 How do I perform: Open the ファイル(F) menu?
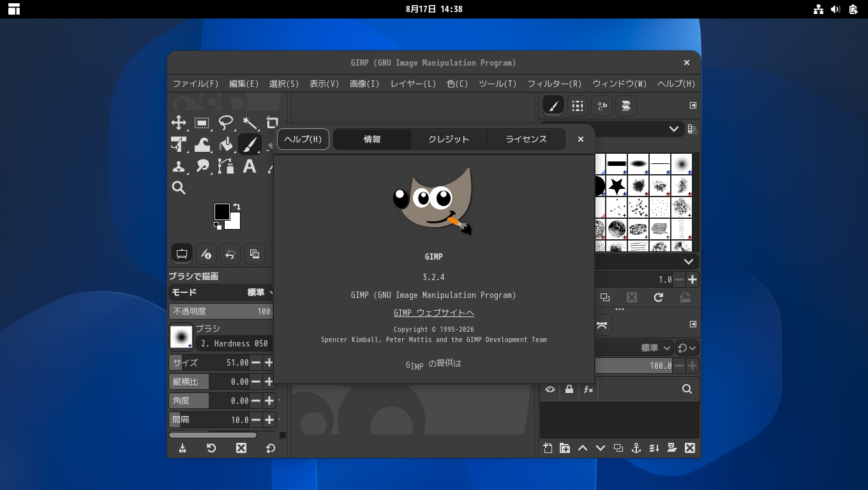pos(195,84)
